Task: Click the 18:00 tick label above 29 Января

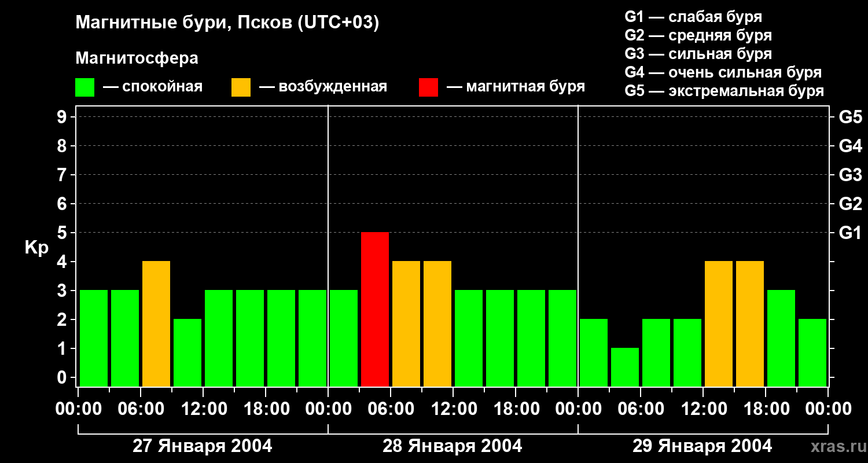Action: [766, 409]
